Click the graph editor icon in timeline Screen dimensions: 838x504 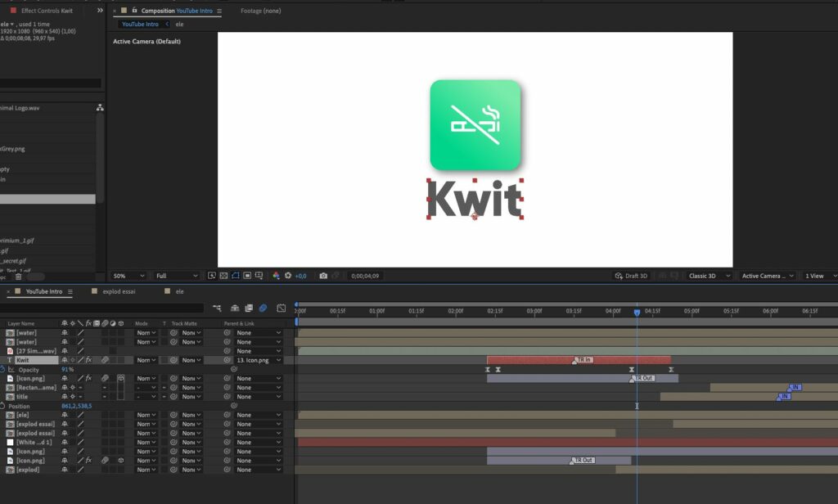(281, 308)
